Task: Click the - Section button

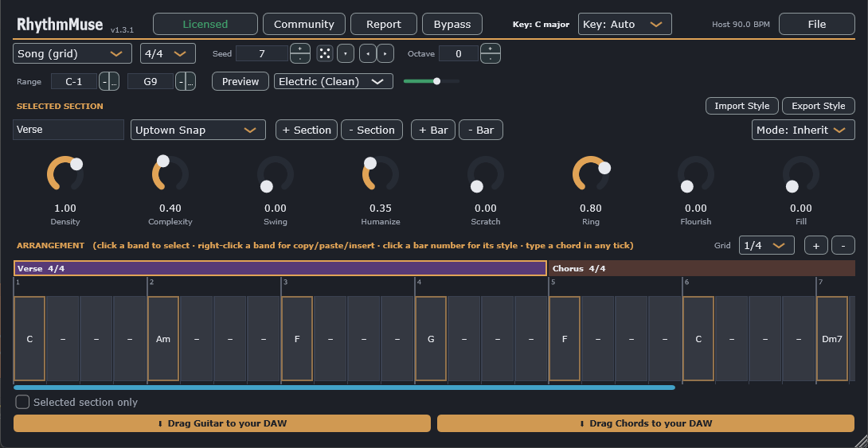Action: click(x=371, y=130)
